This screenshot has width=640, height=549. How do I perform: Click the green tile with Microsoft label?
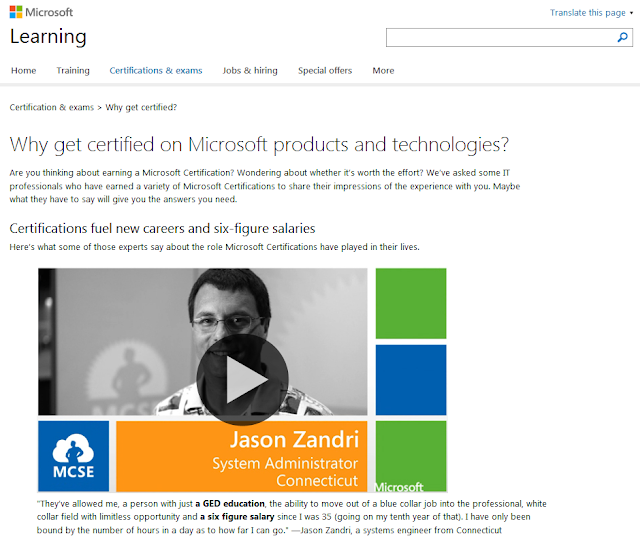pos(411,456)
